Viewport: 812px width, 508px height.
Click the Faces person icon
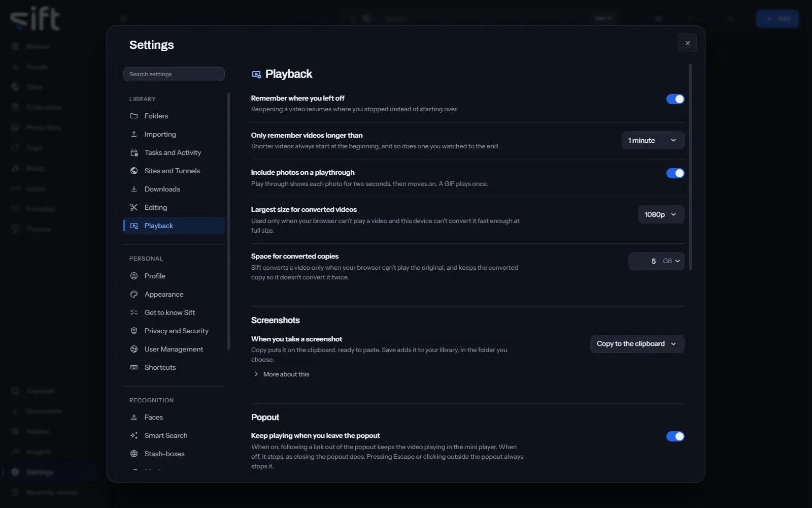tap(134, 417)
